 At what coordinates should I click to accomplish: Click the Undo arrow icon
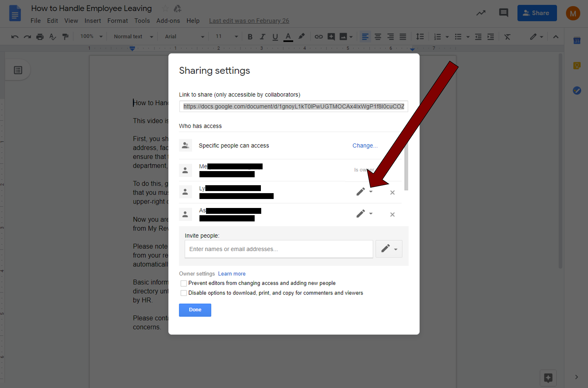tap(14, 37)
